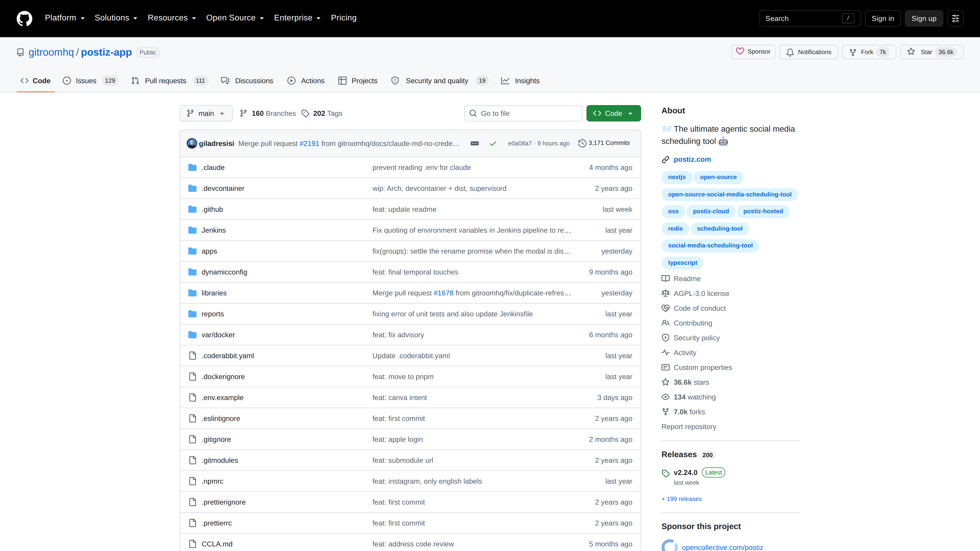
Task: Expand the Resources menu
Action: click(171, 18)
